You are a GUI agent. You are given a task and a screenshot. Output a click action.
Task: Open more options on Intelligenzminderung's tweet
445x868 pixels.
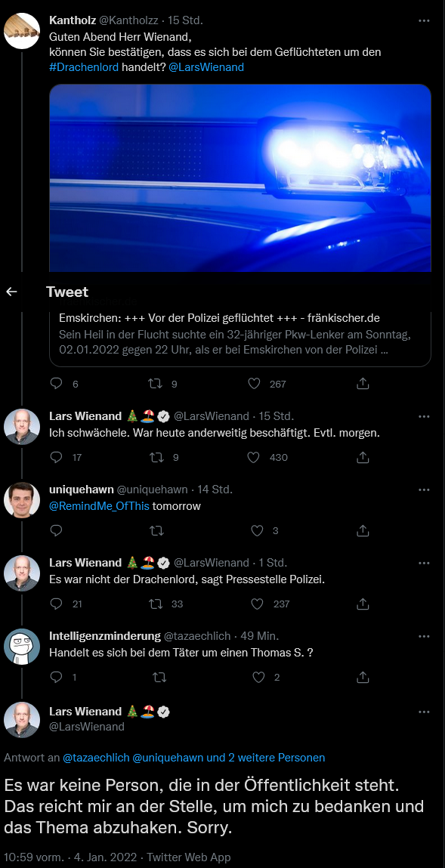(x=424, y=636)
